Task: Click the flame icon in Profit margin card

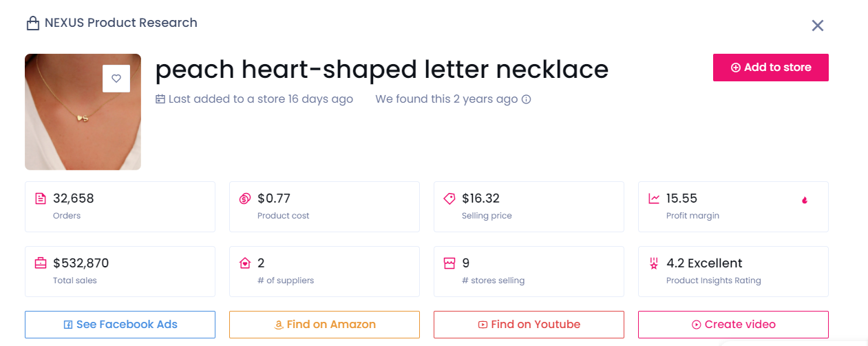Action: coord(804,200)
